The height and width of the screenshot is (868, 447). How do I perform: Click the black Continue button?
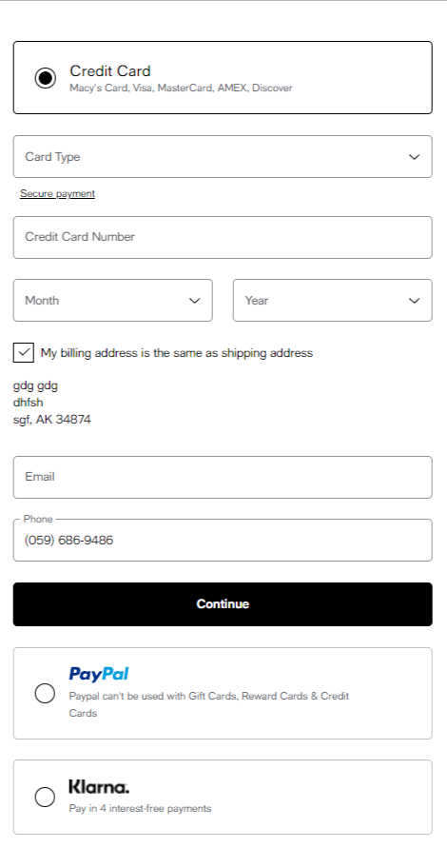(223, 604)
